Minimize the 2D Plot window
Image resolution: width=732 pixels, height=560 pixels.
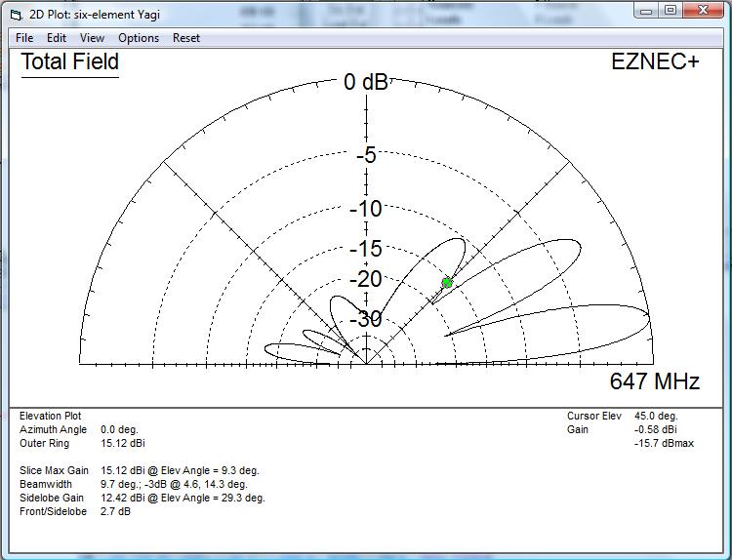pyautogui.click(x=646, y=11)
